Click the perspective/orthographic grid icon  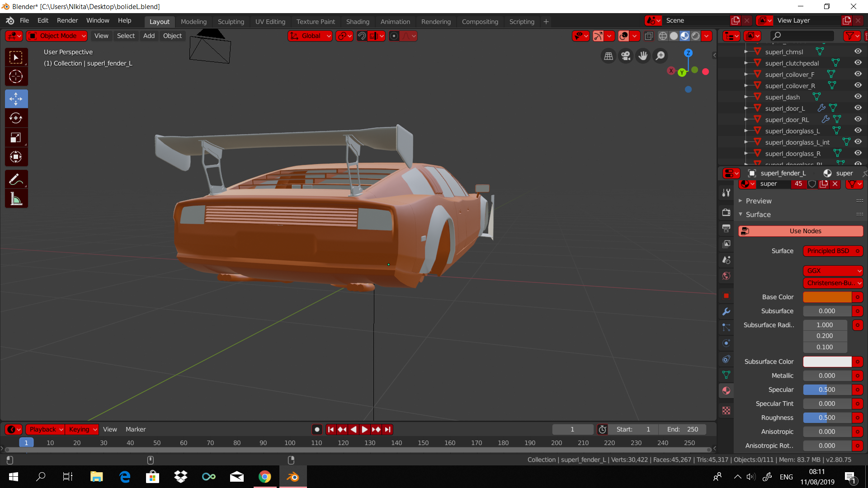(609, 56)
